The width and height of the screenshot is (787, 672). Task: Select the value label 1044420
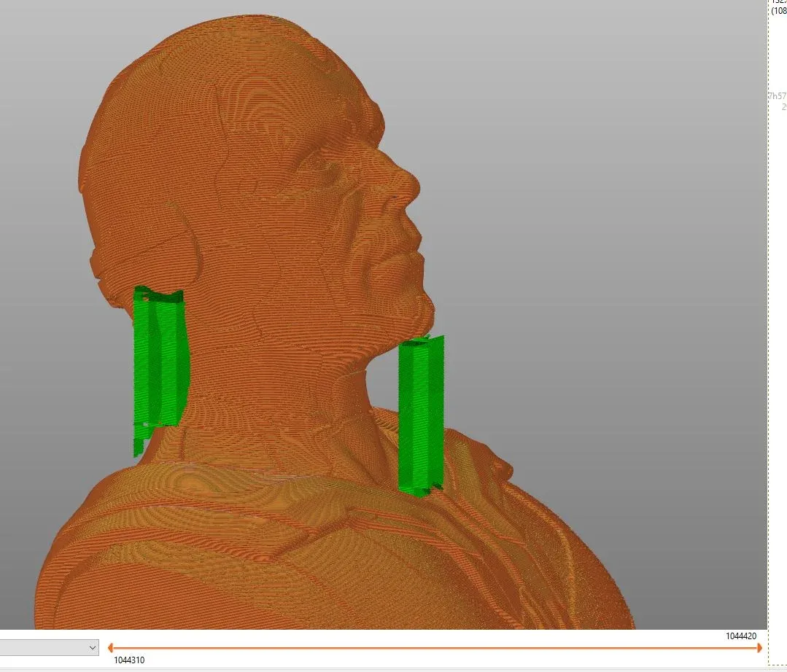point(741,636)
